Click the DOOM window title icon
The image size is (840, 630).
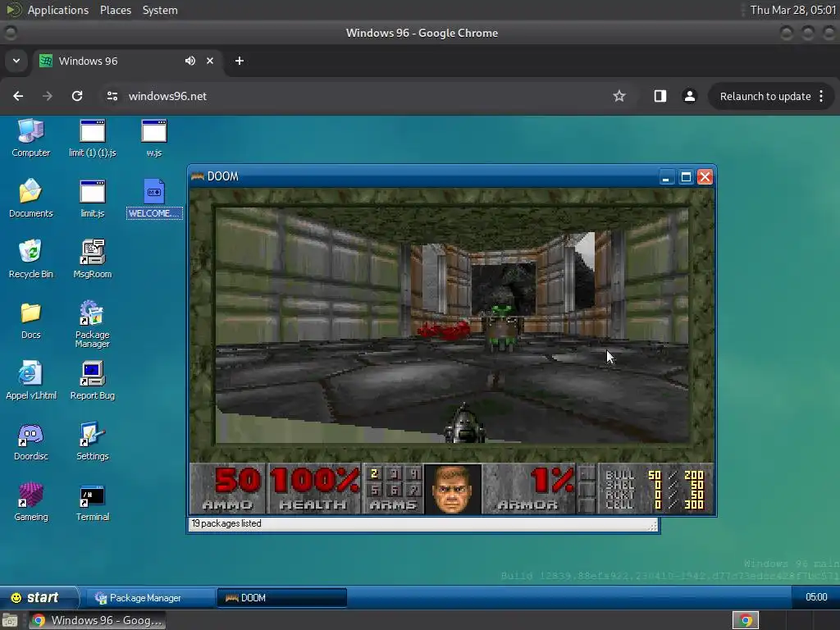(x=198, y=176)
